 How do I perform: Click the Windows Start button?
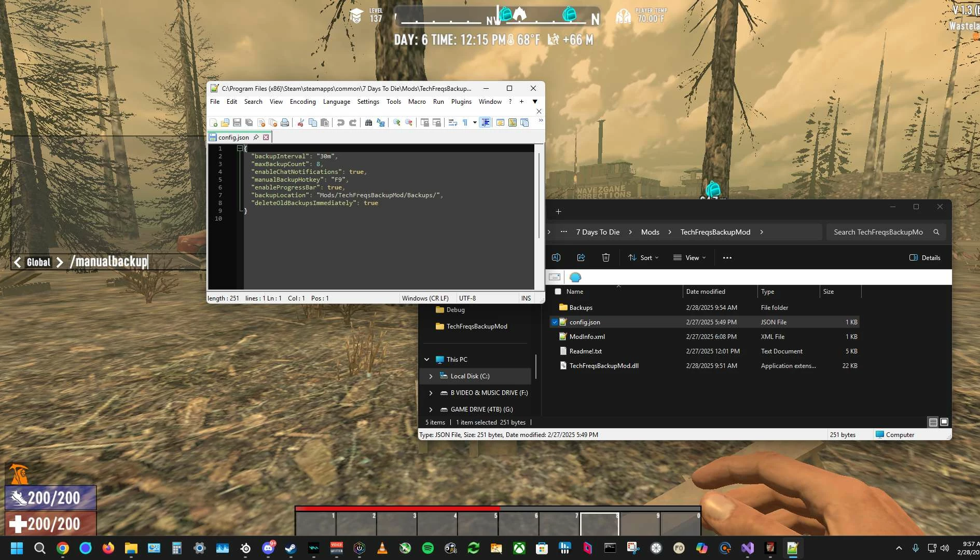coord(17,548)
